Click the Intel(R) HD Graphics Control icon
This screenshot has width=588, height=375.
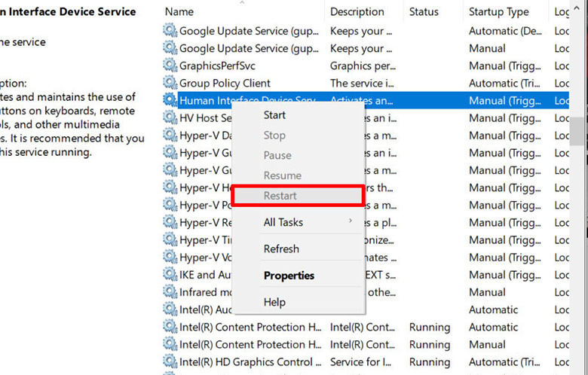click(170, 361)
